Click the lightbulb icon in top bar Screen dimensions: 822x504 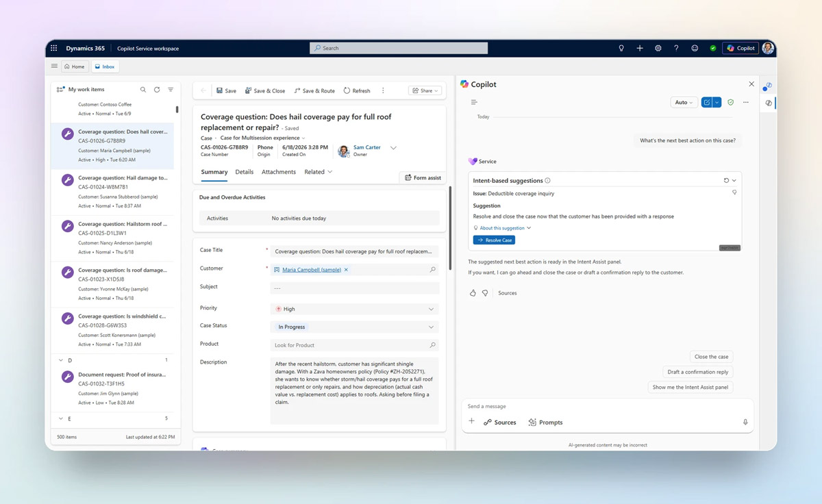pos(621,48)
